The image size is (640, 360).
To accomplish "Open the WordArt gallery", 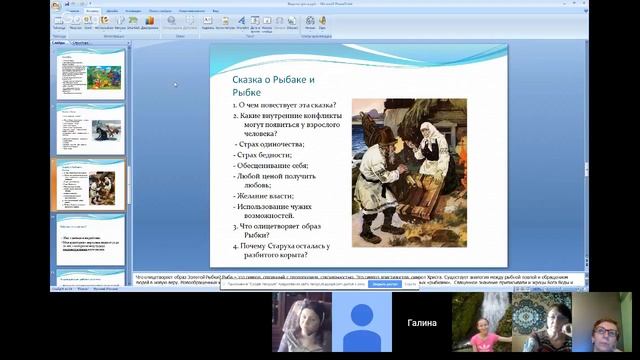I will click(242, 22).
